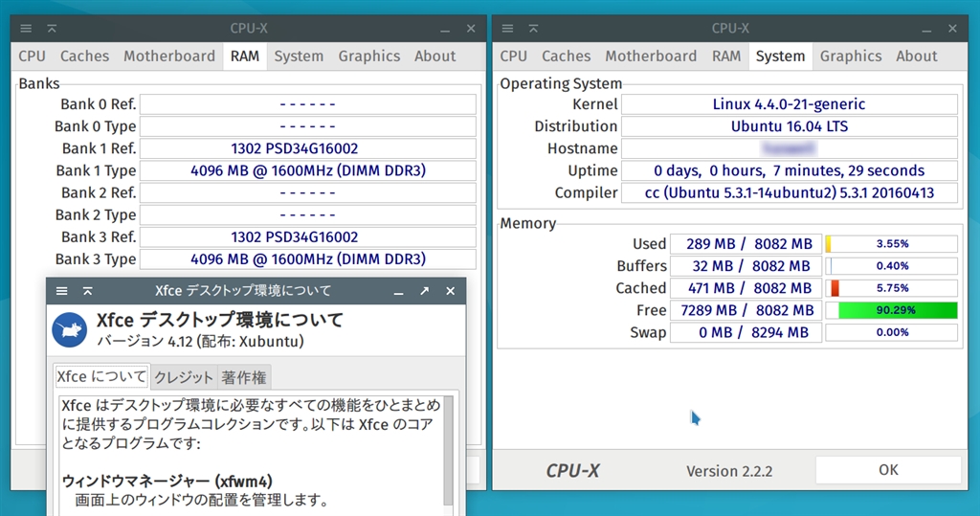Click roll-up shade icon in right CPU-X titlebar
The width and height of the screenshot is (980, 516).
click(533, 28)
